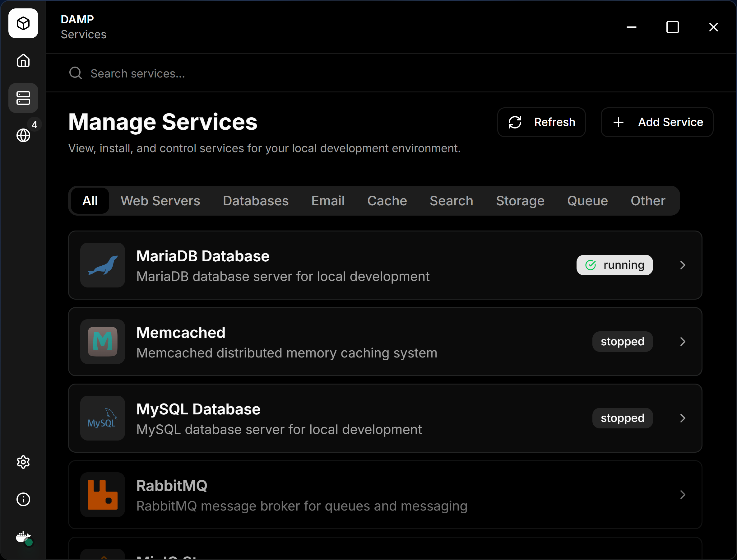Toggle the stopped status pill on Memcached
This screenshot has width=737, height=560.
[622, 341]
